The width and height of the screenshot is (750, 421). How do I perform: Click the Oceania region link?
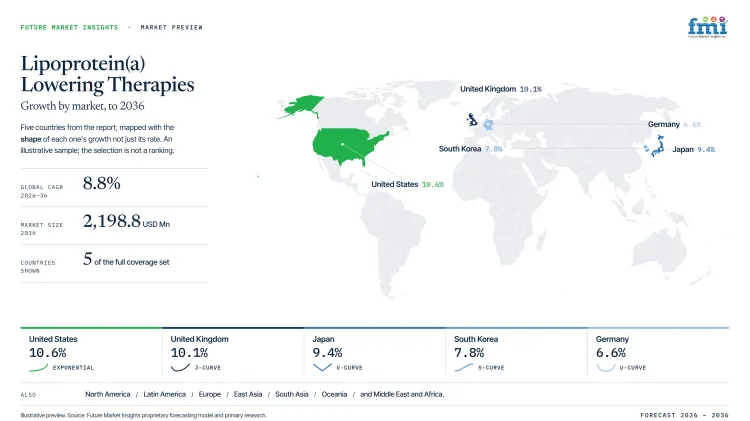[334, 394]
